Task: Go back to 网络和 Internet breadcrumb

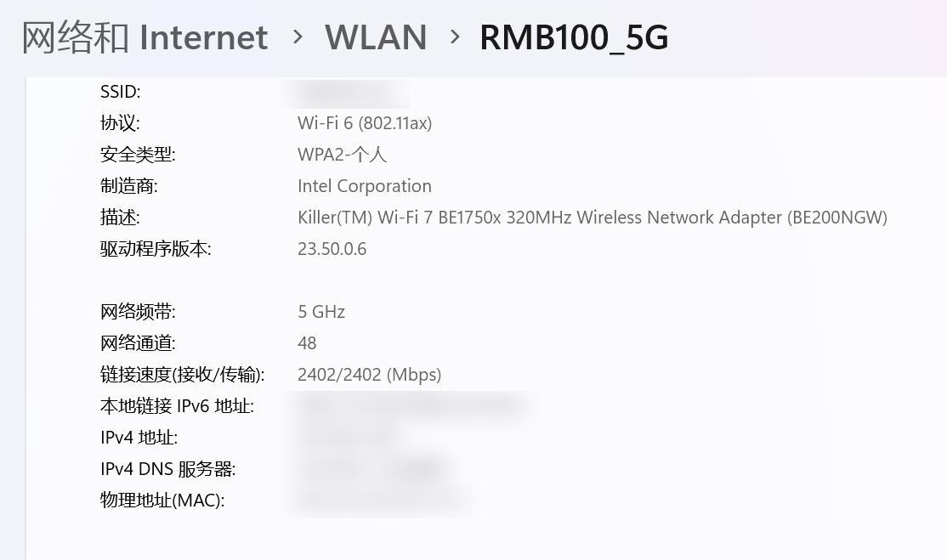Action: point(145,37)
